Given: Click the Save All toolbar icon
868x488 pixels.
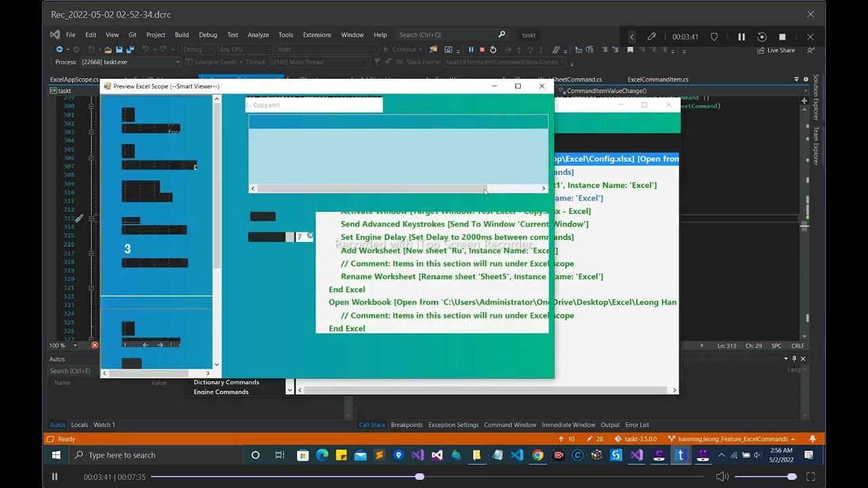Looking at the screenshot, I should (130, 49).
